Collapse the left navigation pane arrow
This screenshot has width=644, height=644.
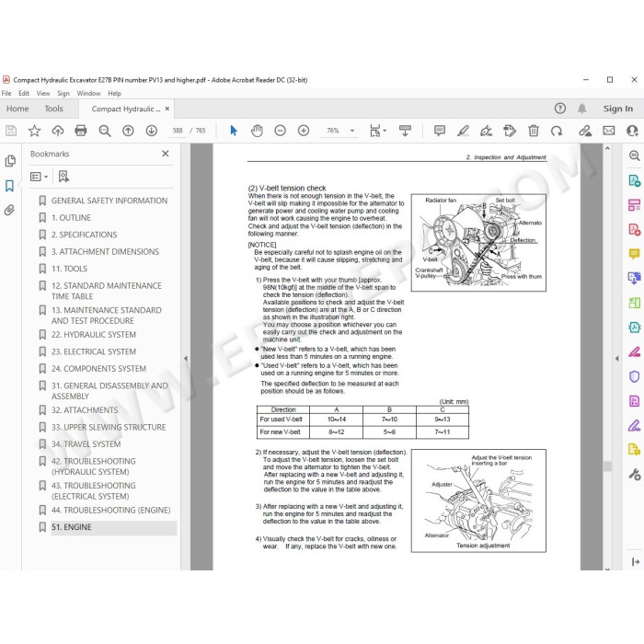pyautogui.click(x=186, y=358)
